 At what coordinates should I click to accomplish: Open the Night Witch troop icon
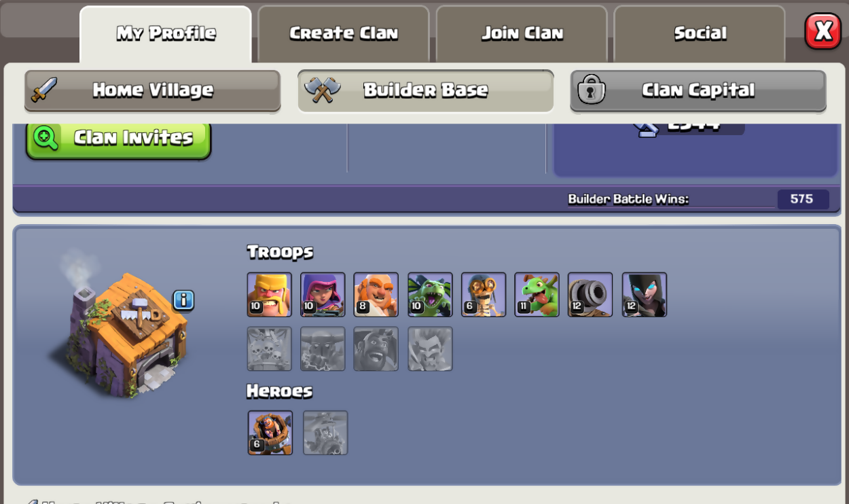645,295
